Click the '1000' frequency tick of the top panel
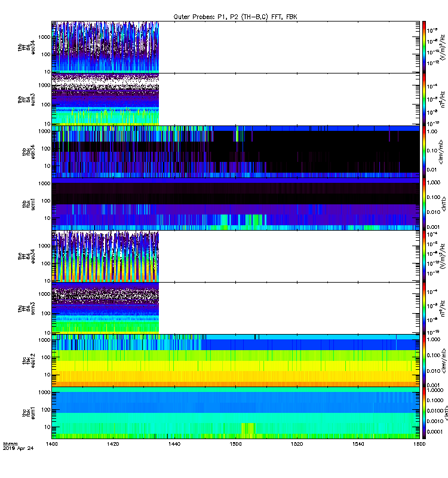This screenshot has width=448, height=478. pos(44,37)
